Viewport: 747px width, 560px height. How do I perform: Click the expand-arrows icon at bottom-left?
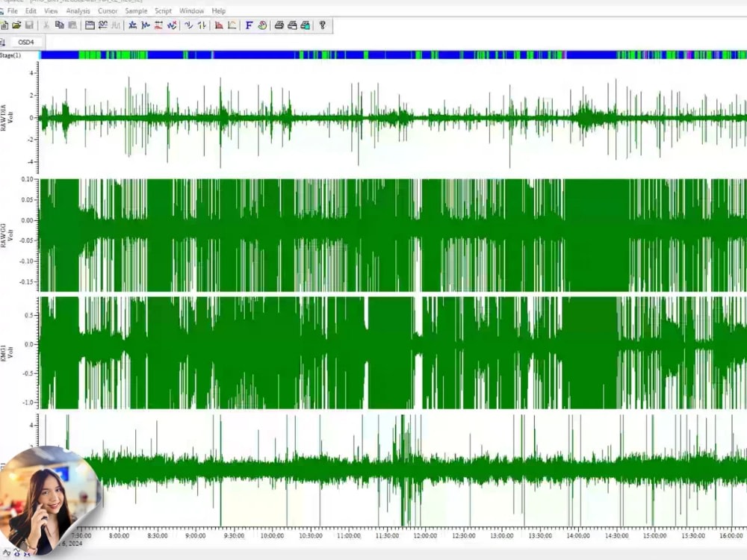pos(16,553)
